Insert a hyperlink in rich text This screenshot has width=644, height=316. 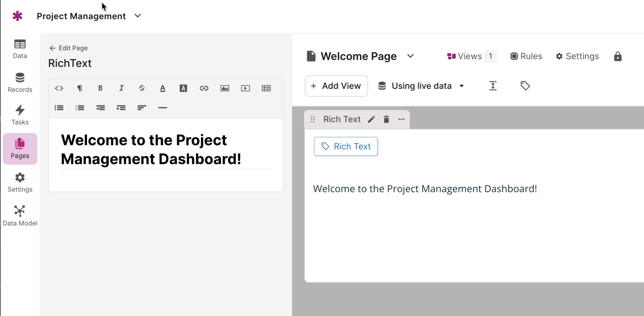[x=204, y=88]
